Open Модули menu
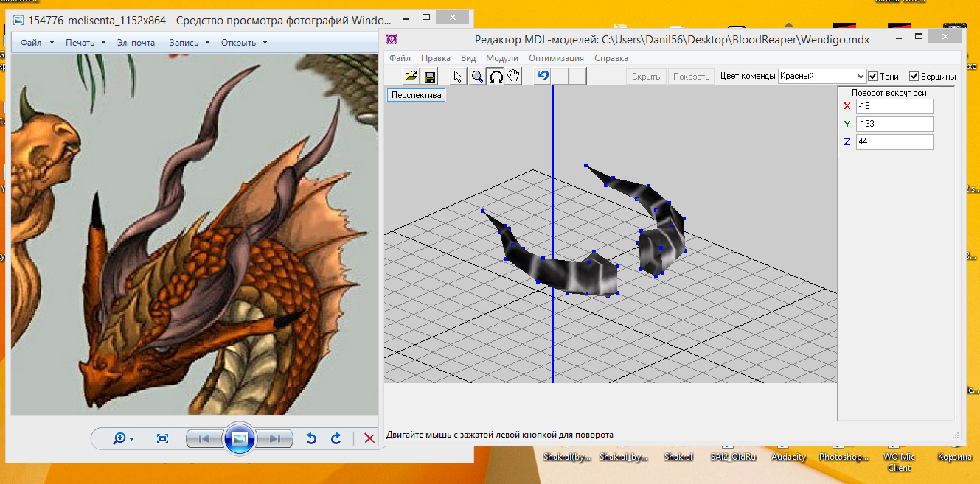The image size is (980, 484). coord(502,57)
